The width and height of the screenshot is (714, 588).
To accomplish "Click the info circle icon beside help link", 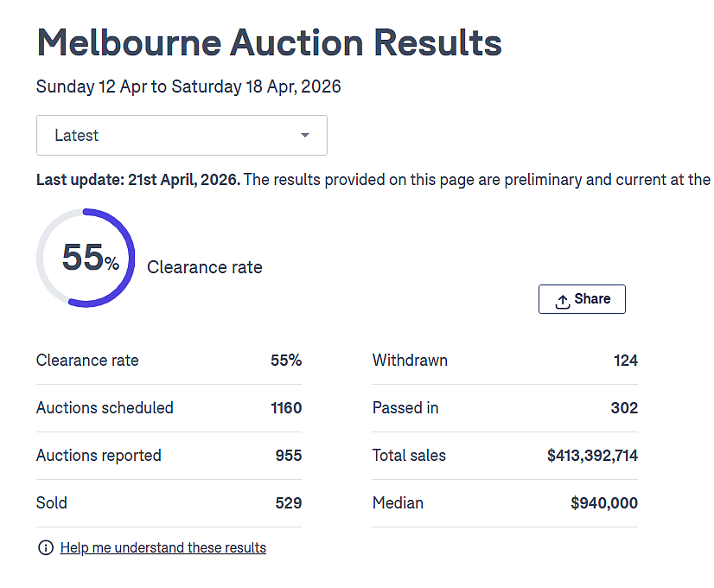I will 46,547.
